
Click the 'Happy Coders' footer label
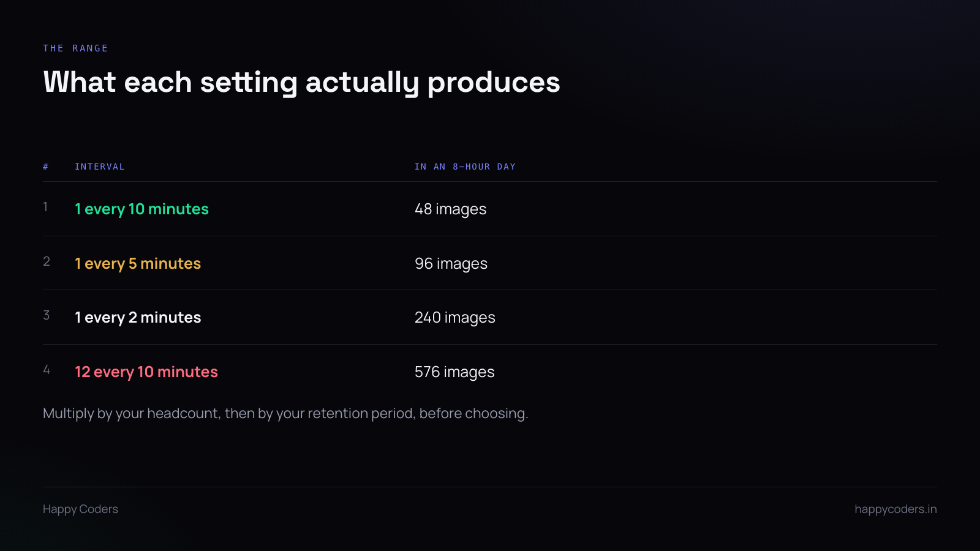pos(80,509)
